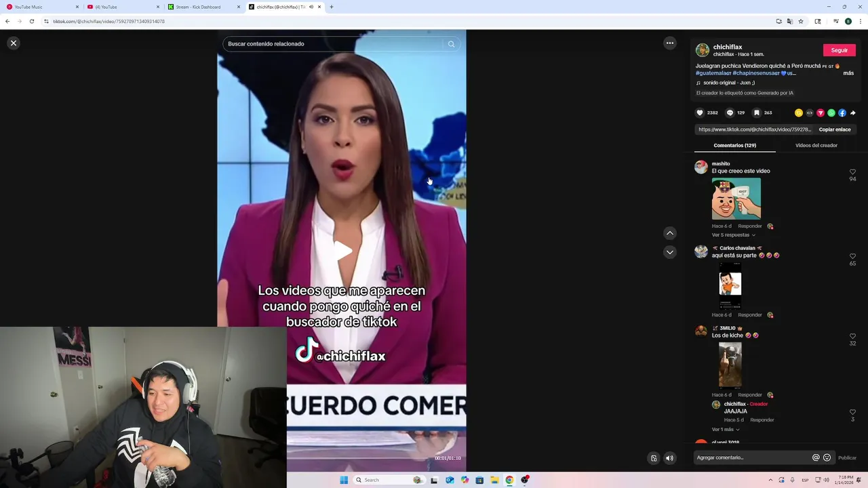Open Windows Start menu

point(344,480)
